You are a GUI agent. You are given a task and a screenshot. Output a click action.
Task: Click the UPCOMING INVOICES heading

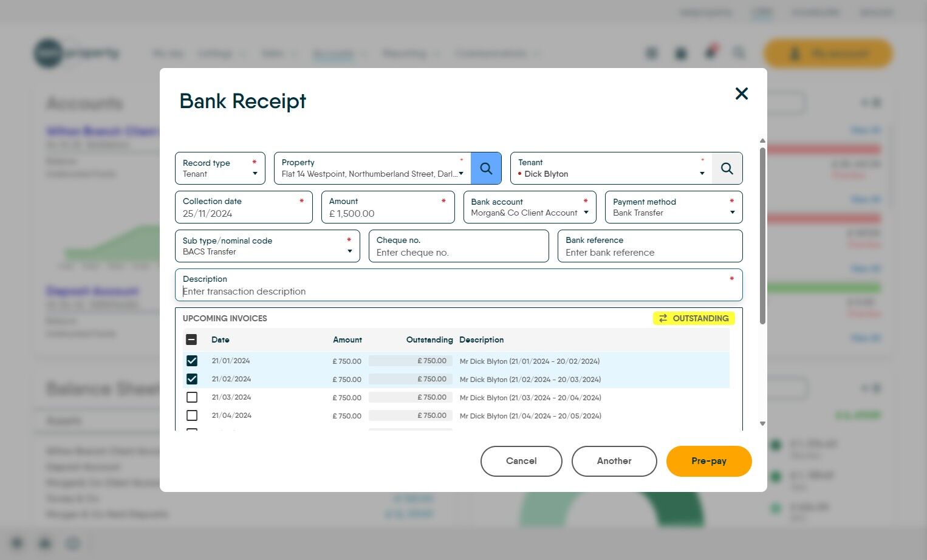coord(225,318)
